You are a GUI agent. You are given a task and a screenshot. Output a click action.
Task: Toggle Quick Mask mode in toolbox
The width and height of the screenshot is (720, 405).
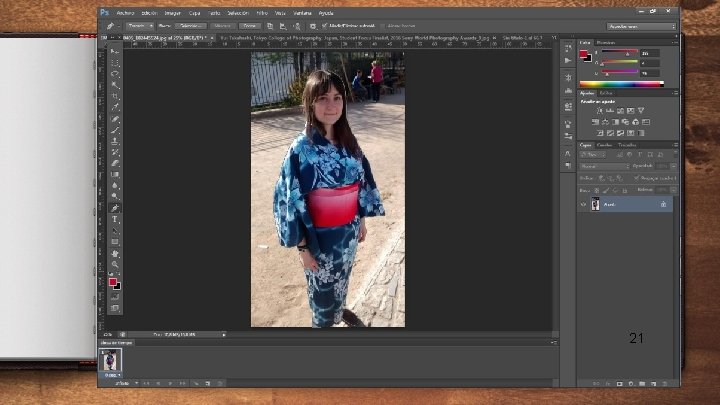[x=115, y=297]
